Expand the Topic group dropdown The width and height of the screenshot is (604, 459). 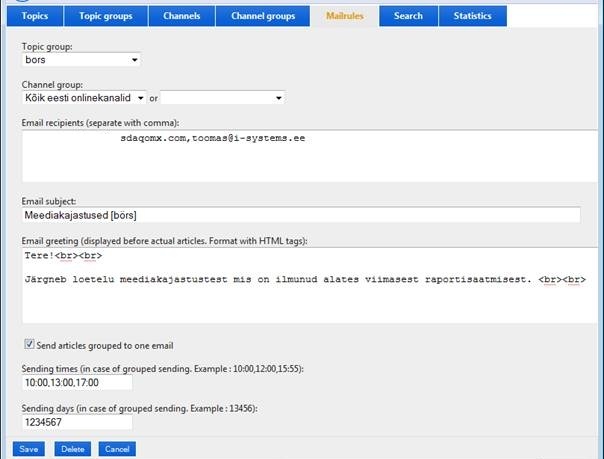[x=80, y=60]
